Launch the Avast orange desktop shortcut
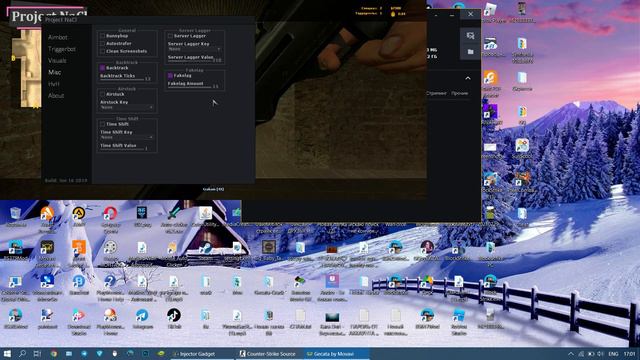This screenshot has width=640, height=360. tap(47, 213)
